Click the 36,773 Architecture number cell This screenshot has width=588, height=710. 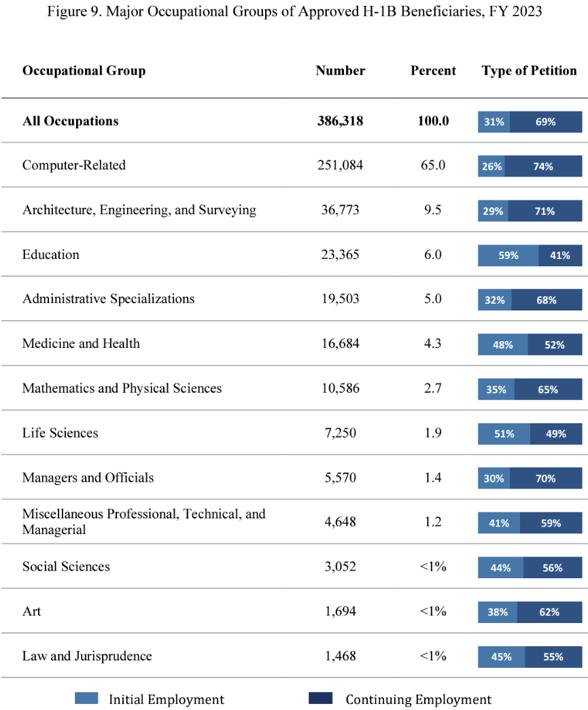[x=340, y=210]
